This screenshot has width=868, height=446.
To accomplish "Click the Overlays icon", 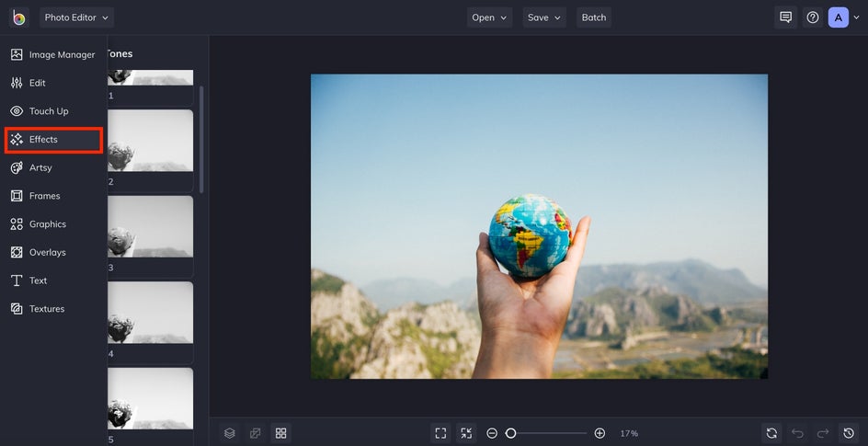I will [17, 252].
